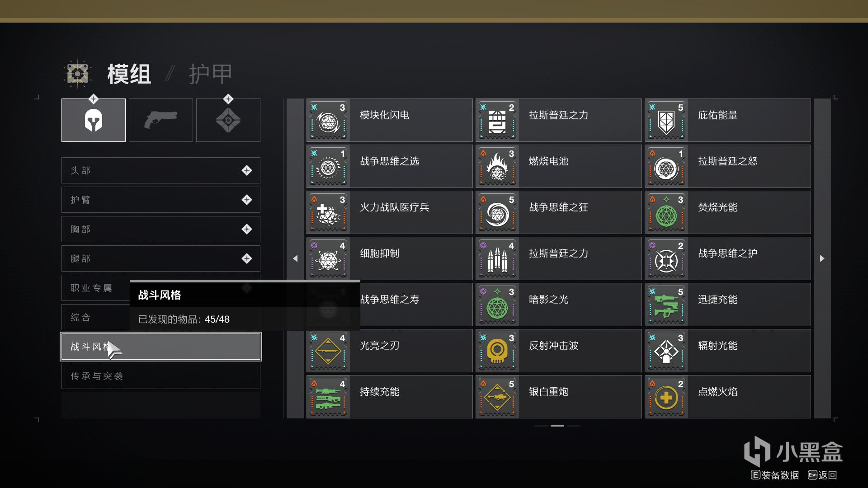Screen dimensions: 868x488
Task: Choose the 庇佑能量 shield mod icon
Action: click(x=666, y=121)
